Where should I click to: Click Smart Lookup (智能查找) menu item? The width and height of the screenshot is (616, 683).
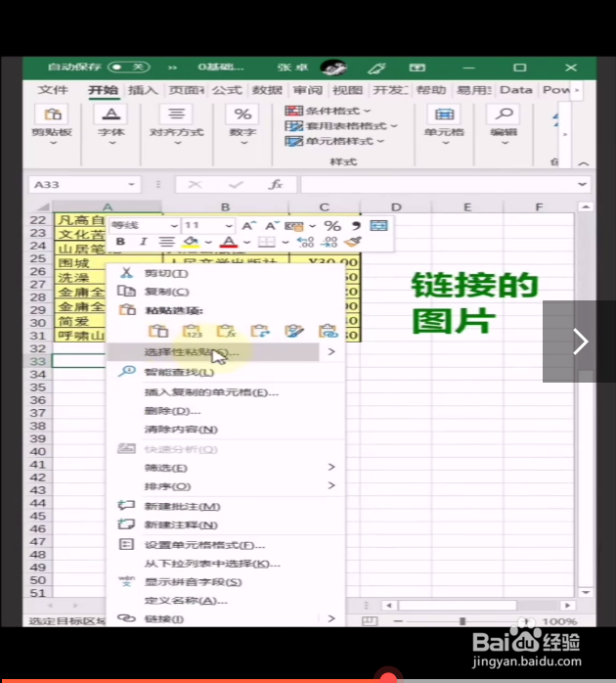[226, 372]
